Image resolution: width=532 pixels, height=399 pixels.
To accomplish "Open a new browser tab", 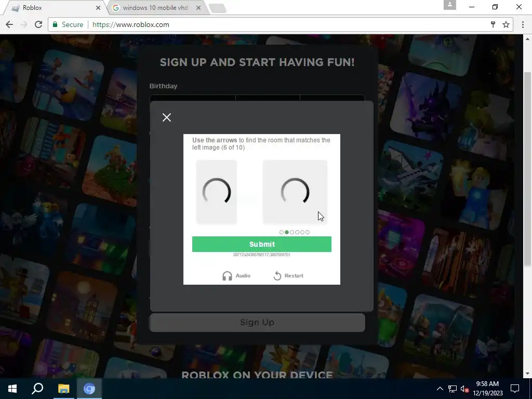I will pos(217,8).
